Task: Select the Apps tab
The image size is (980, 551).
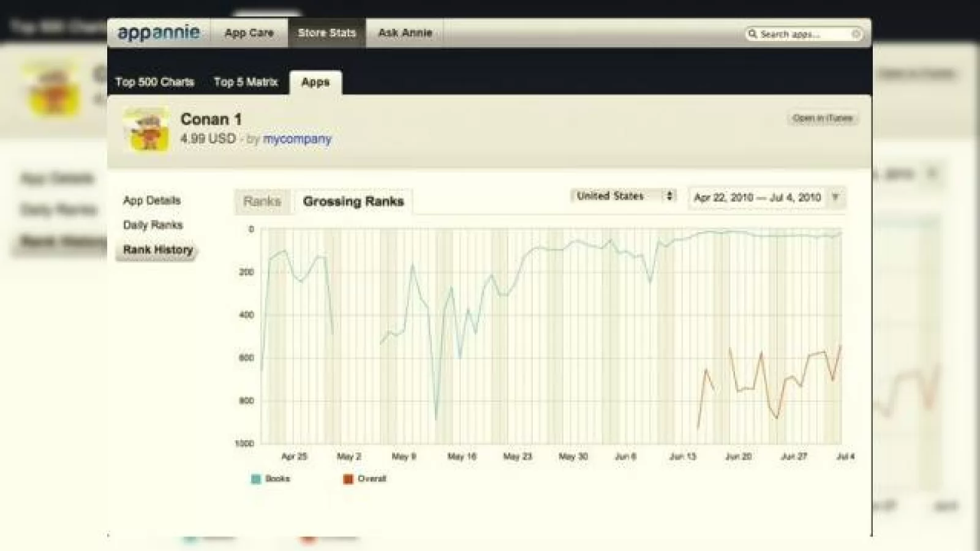Action: 315,83
